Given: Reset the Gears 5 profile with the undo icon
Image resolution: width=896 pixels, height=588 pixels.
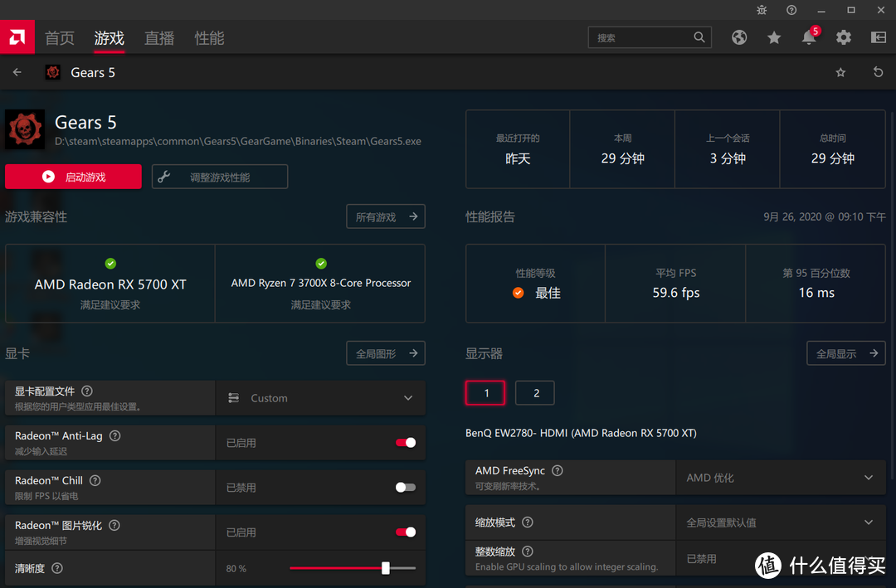Looking at the screenshot, I should [x=879, y=72].
